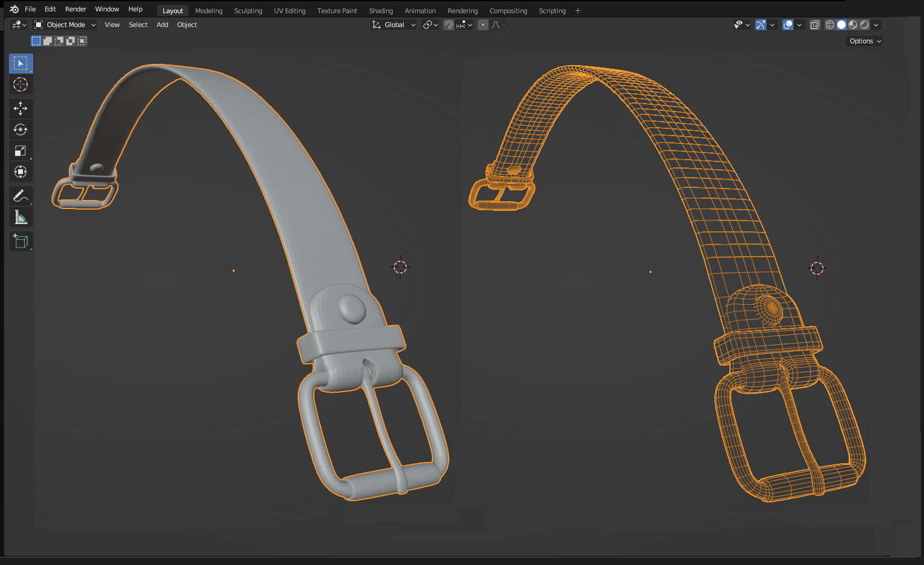The width and height of the screenshot is (924, 565).
Task: Set selection mode to new selection
Action: [36, 41]
